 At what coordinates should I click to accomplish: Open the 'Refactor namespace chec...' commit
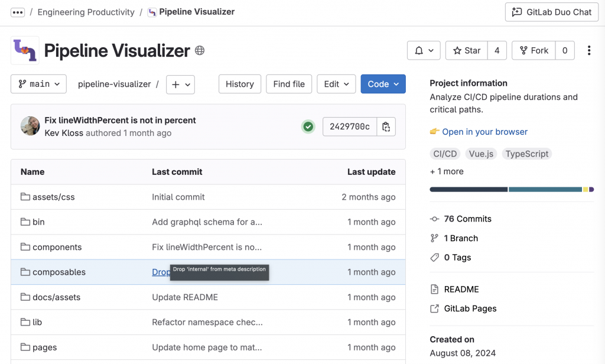(x=207, y=322)
